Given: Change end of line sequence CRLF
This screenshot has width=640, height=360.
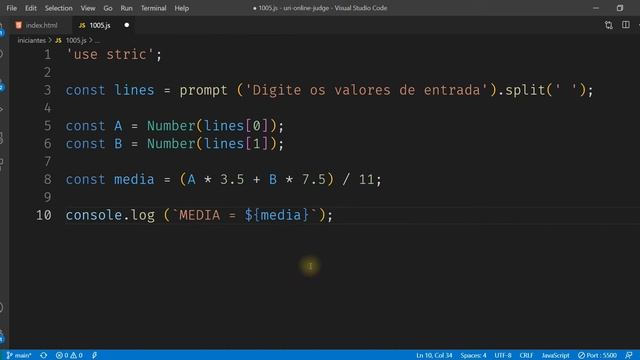Looking at the screenshot, I should pos(526,355).
